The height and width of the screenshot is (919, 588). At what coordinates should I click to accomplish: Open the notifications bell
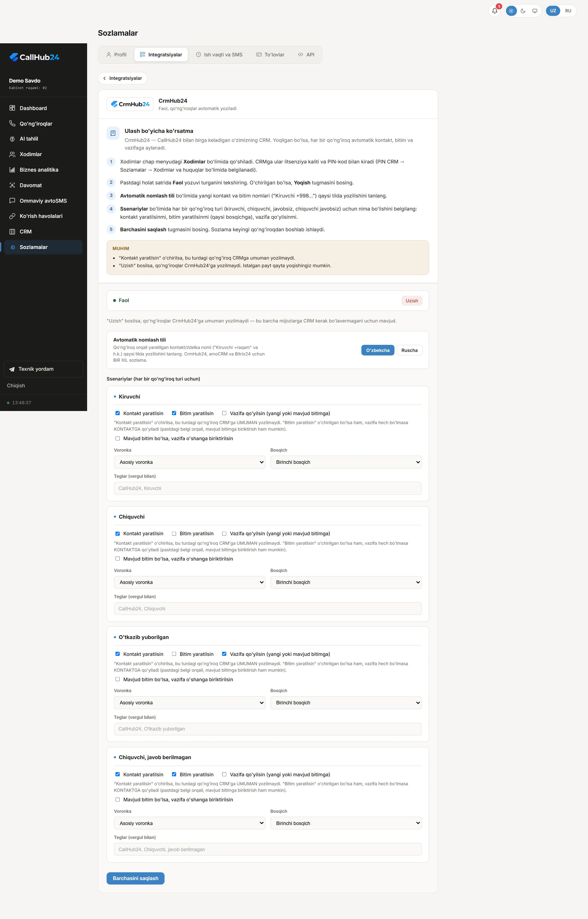[494, 11]
